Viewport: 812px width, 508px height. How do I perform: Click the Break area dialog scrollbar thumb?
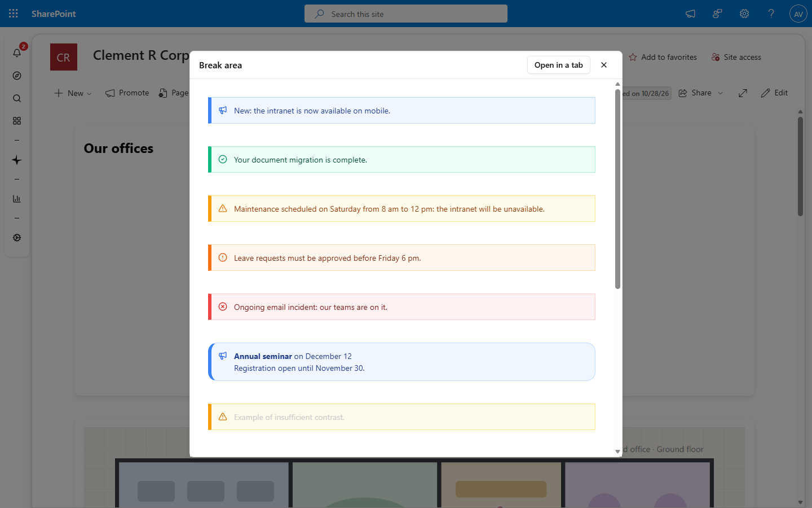tap(617, 189)
